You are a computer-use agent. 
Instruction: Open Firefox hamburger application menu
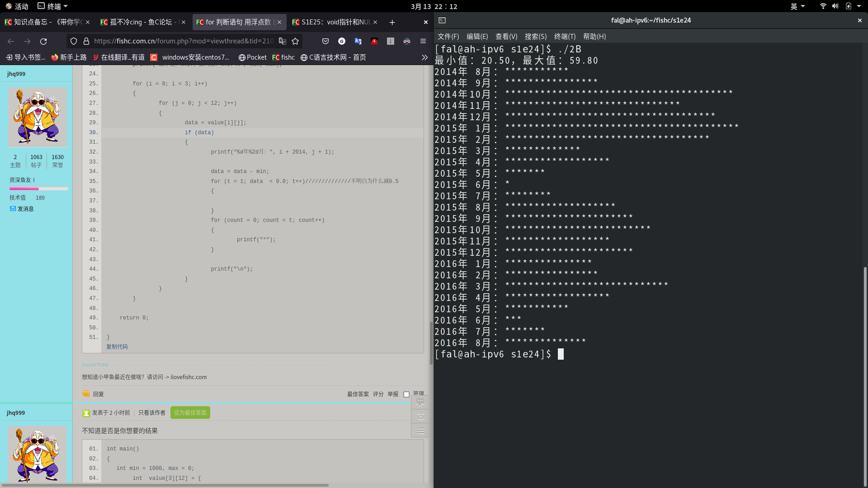click(423, 41)
